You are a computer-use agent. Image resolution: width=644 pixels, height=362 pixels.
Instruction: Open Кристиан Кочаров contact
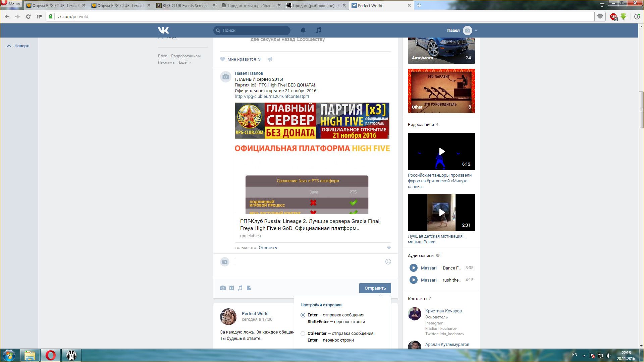pos(443,311)
